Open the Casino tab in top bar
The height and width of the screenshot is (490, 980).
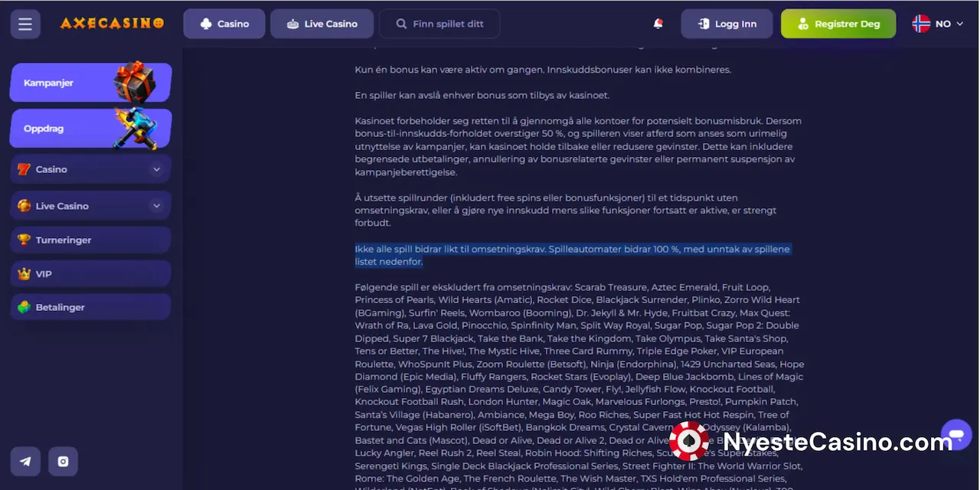click(224, 24)
